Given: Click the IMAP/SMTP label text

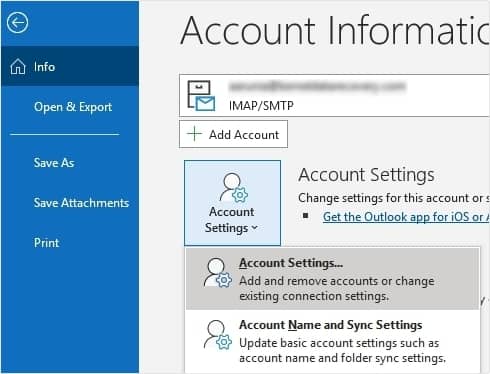Looking at the screenshot, I should (261, 106).
